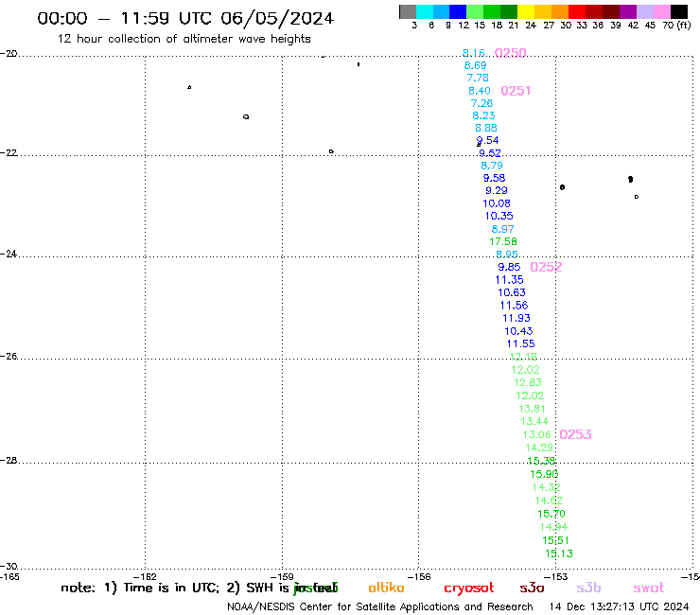Select the cyan swatch in the legend
This screenshot has height=615, width=700.
pos(424,11)
